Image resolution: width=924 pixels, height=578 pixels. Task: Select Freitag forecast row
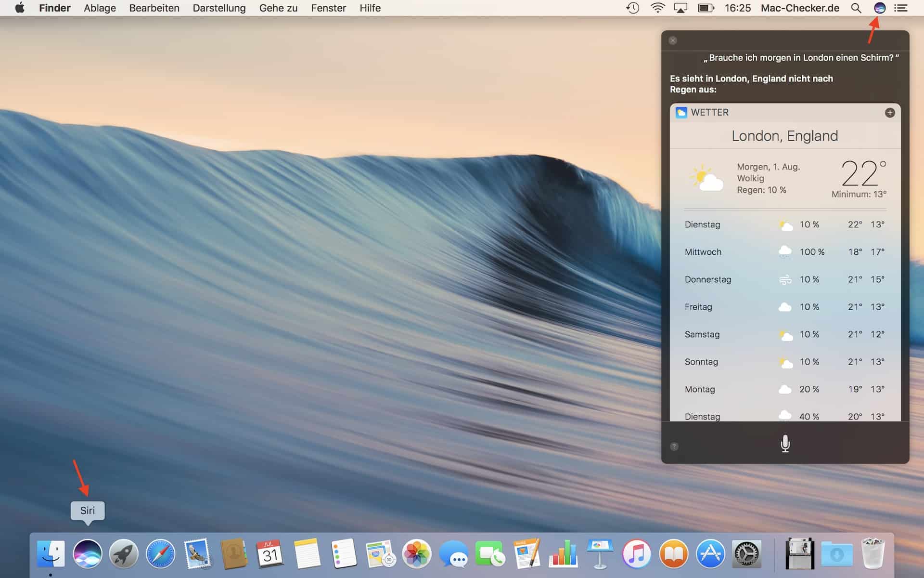click(x=785, y=307)
